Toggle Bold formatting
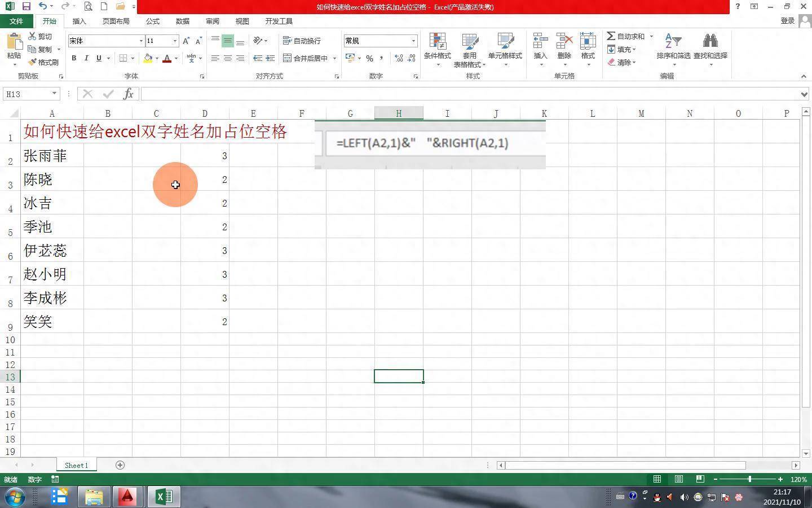Screen dimensions: 812x508 click(x=74, y=58)
